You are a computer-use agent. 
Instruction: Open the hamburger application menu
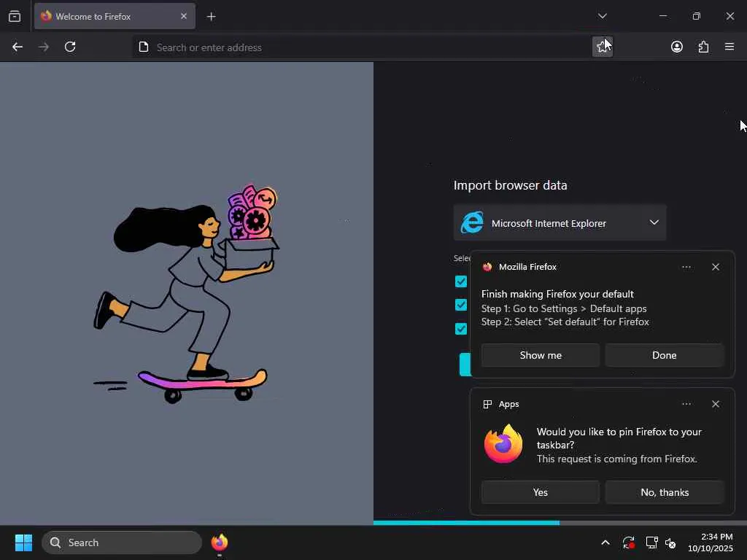(x=729, y=47)
